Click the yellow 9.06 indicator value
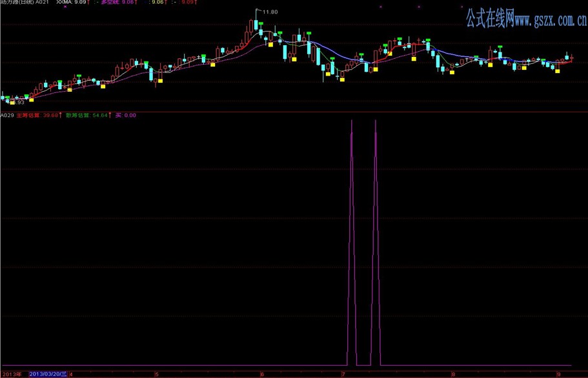 point(159,2)
